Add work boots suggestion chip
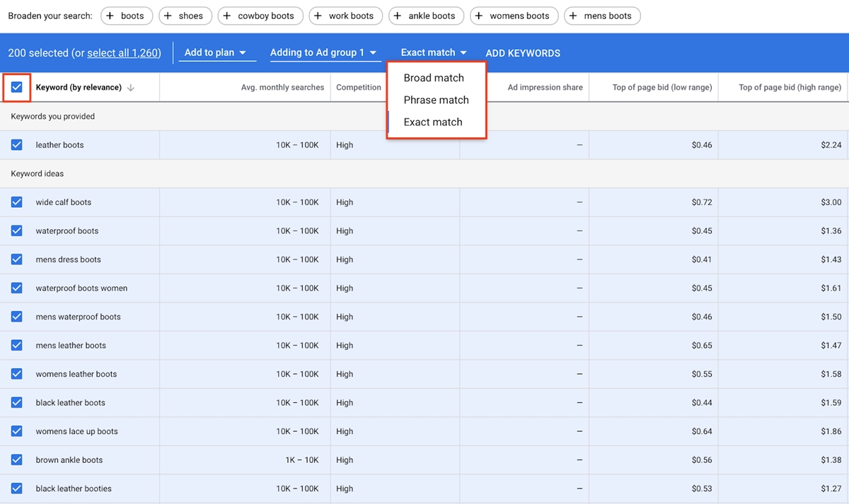This screenshot has width=849, height=504. click(346, 16)
